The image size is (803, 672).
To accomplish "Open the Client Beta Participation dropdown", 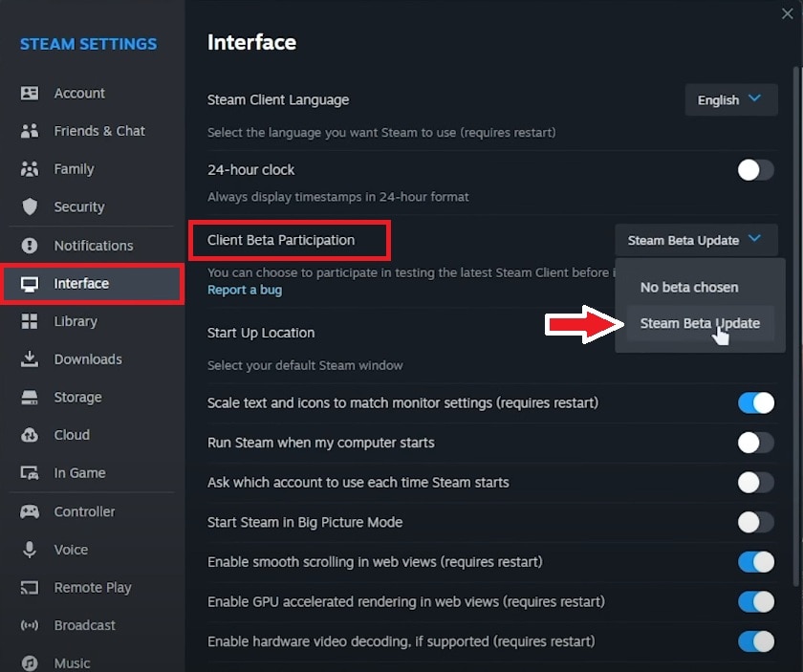I will pos(695,240).
